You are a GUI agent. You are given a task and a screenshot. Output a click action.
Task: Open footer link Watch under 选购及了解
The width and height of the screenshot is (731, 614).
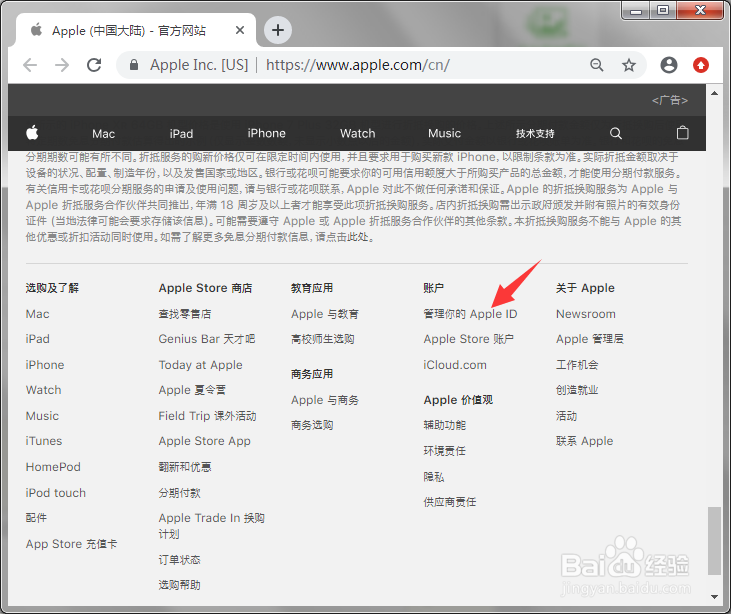pyautogui.click(x=43, y=390)
